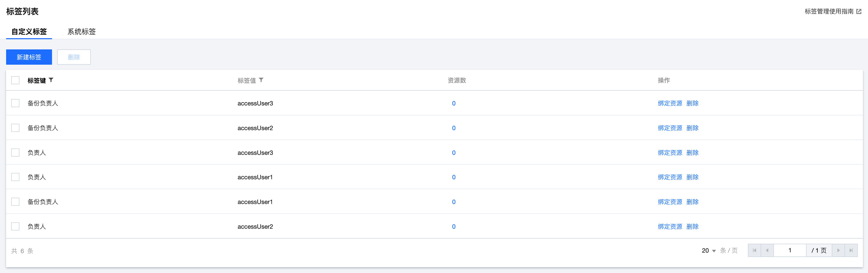Go to the previous page arrow

pos(767,250)
